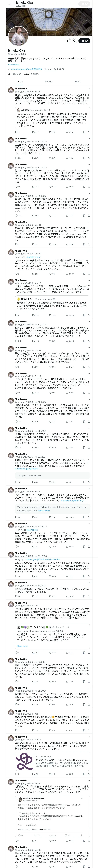Go back using the arrow beside Mihoko Oka
Screen dimensions: 98x868
coord(9,4)
